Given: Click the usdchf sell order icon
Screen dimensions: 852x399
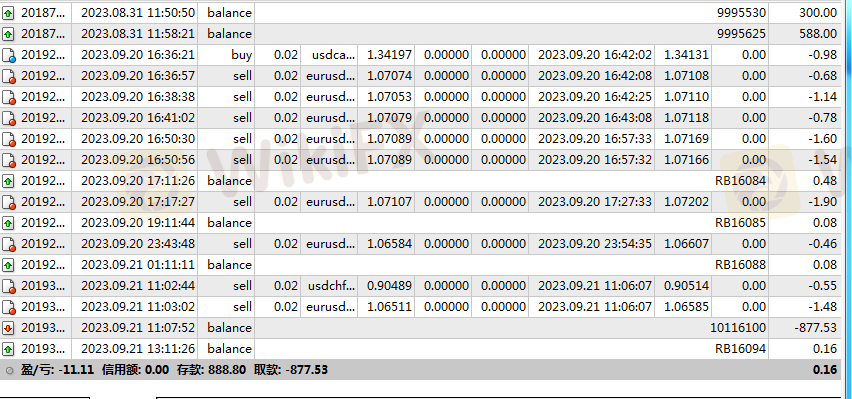Looking at the screenshot, I should point(9,286).
